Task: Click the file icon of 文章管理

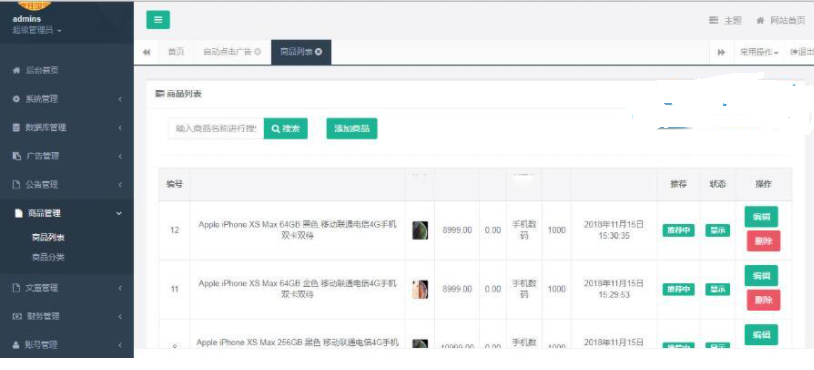Action: point(16,288)
